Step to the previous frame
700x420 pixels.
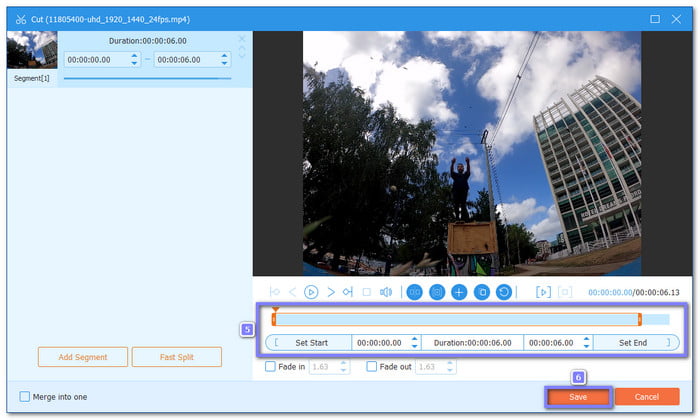292,292
